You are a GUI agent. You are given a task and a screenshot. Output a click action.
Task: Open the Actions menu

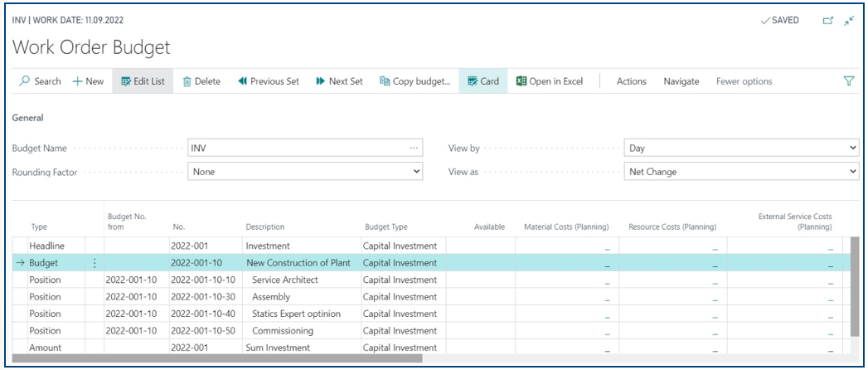[632, 81]
